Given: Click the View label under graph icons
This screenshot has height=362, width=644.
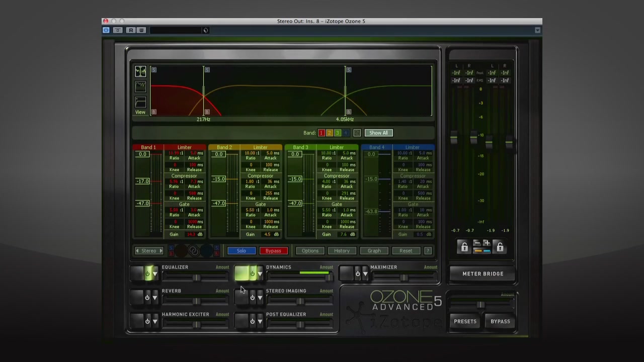Looking at the screenshot, I should (x=140, y=112).
